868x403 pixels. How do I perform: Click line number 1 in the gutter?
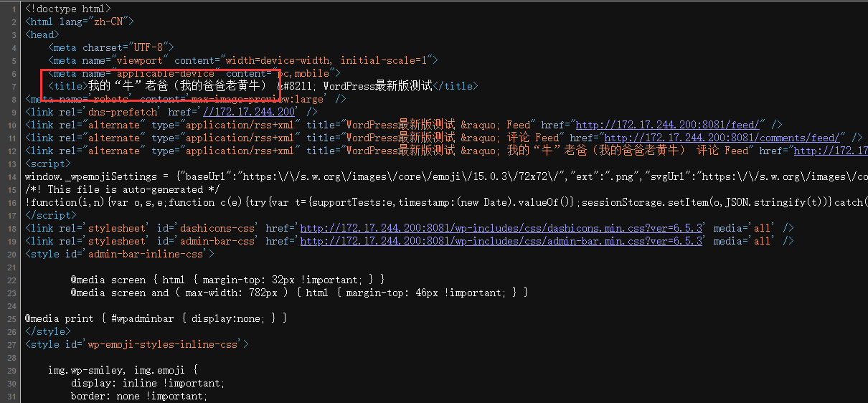[14, 9]
